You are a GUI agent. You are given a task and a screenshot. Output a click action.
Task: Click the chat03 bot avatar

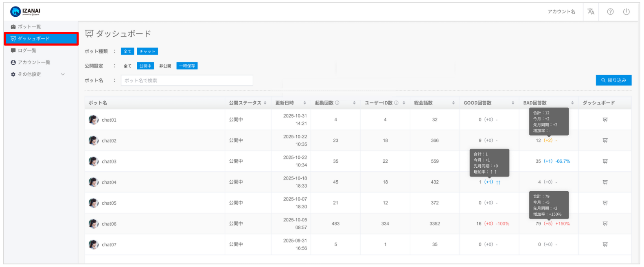tap(94, 161)
